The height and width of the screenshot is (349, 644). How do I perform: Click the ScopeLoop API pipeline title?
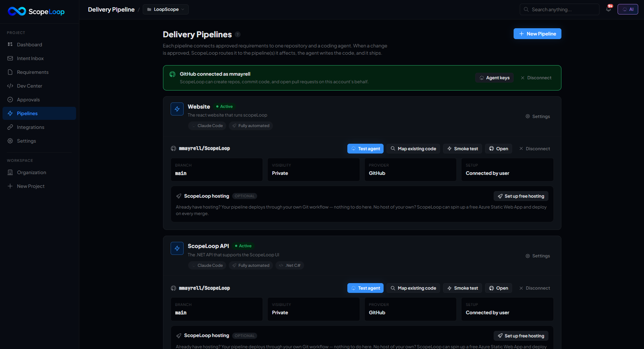point(208,246)
